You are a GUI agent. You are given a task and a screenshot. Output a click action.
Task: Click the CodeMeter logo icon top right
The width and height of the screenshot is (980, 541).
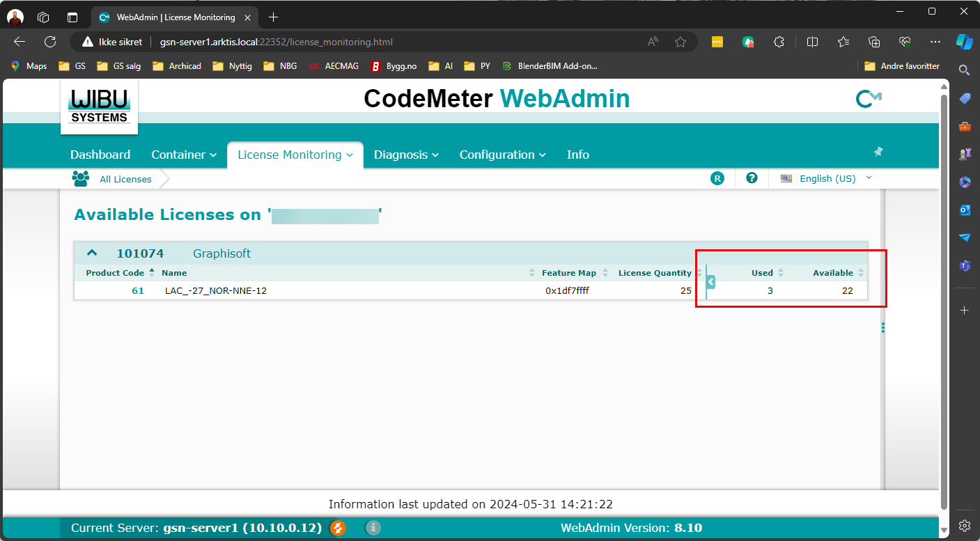868,100
